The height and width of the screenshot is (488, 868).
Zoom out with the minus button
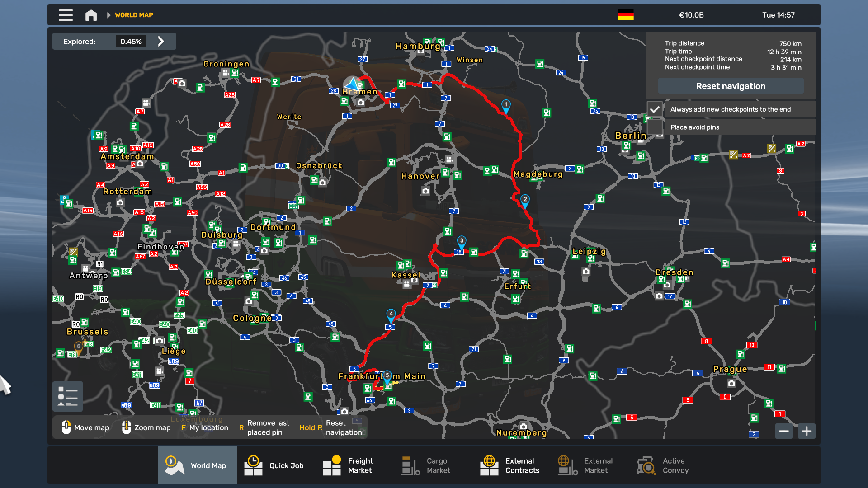click(x=784, y=431)
